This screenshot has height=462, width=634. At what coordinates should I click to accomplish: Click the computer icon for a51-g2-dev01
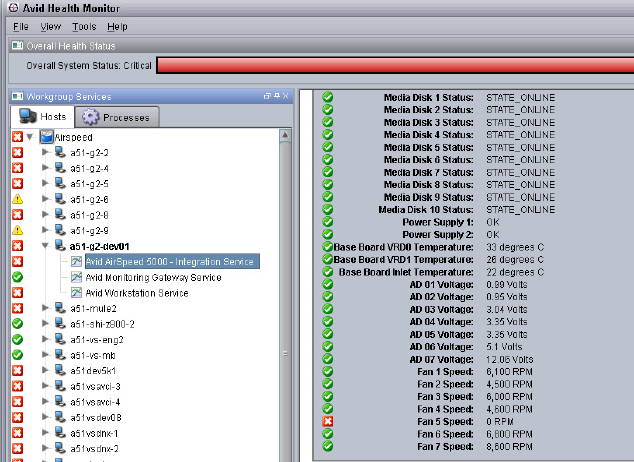(x=60, y=246)
